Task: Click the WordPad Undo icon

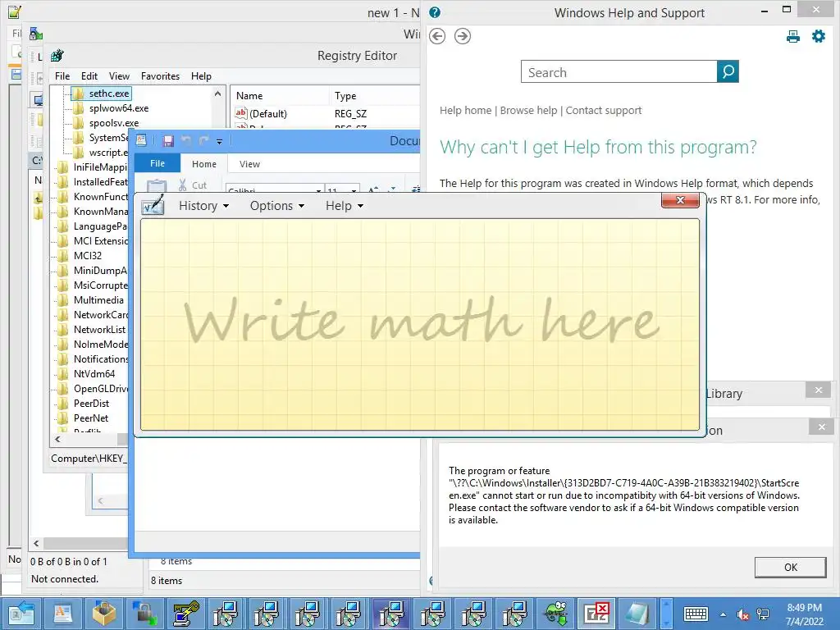Action: coord(186,141)
